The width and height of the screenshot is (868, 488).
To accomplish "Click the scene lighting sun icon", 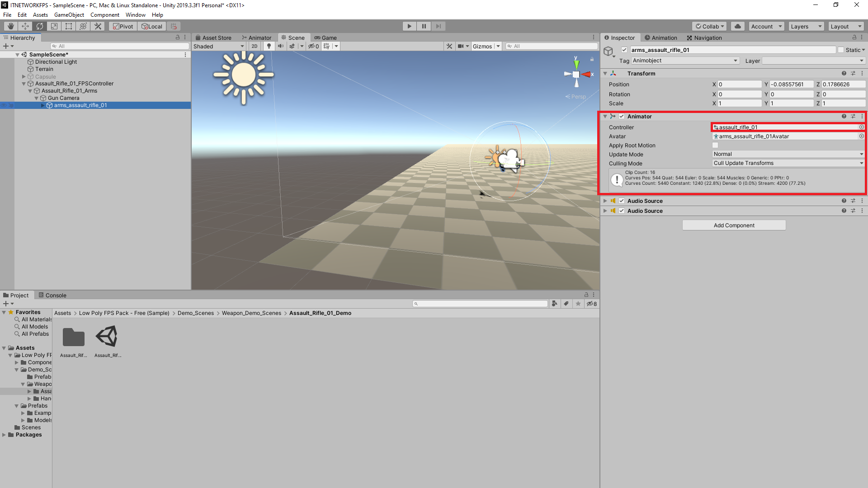I will 269,46.
